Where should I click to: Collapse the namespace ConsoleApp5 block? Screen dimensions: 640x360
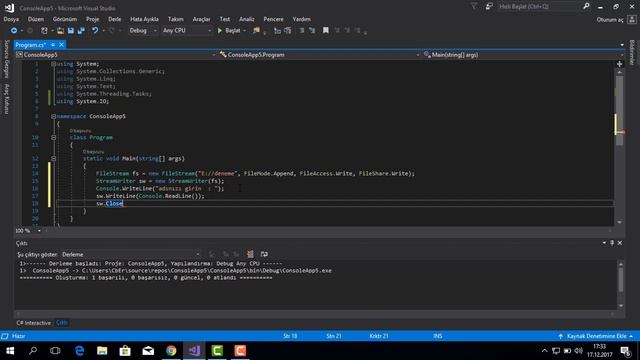53,116
